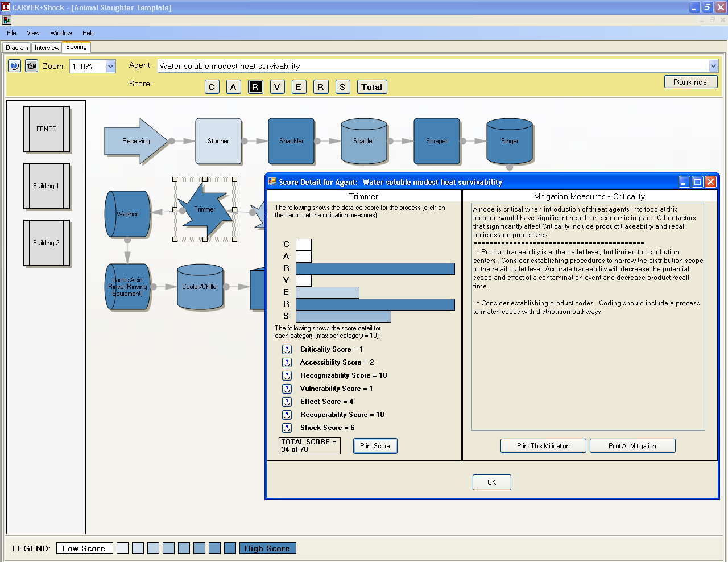Select the Shackler node
The image size is (728, 562).
coord(291,141)
